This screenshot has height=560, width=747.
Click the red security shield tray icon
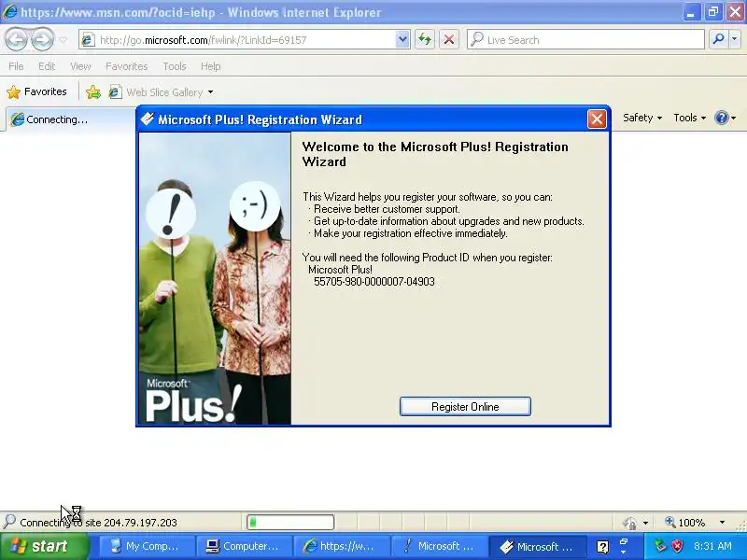point(677,546)
